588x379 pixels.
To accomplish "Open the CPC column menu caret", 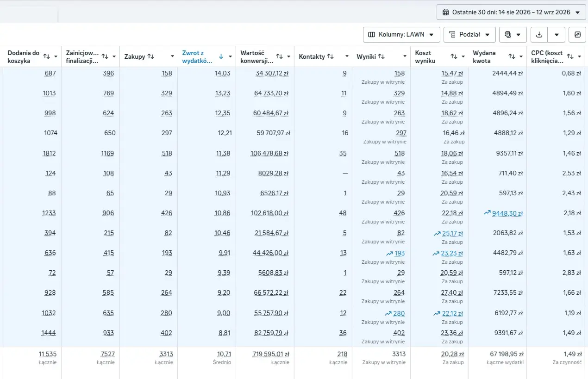I will click(x=579, y=56).
